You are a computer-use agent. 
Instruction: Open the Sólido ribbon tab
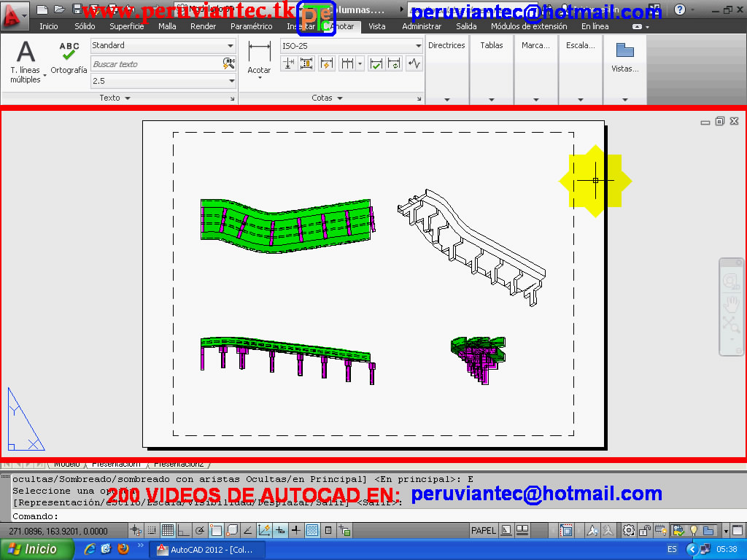point(85,26)
